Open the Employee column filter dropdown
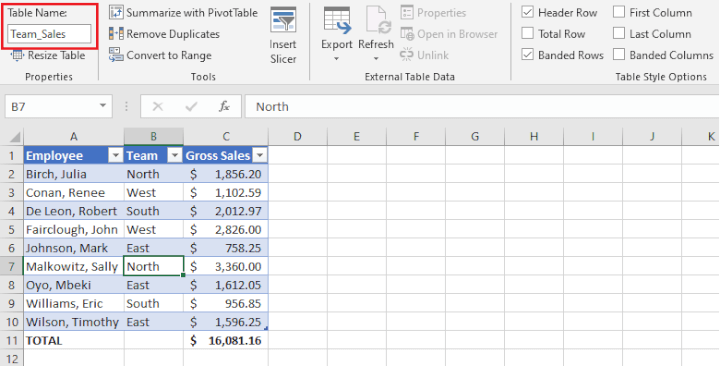The width and height of the screenshot is (720, 366). point(116,156)
